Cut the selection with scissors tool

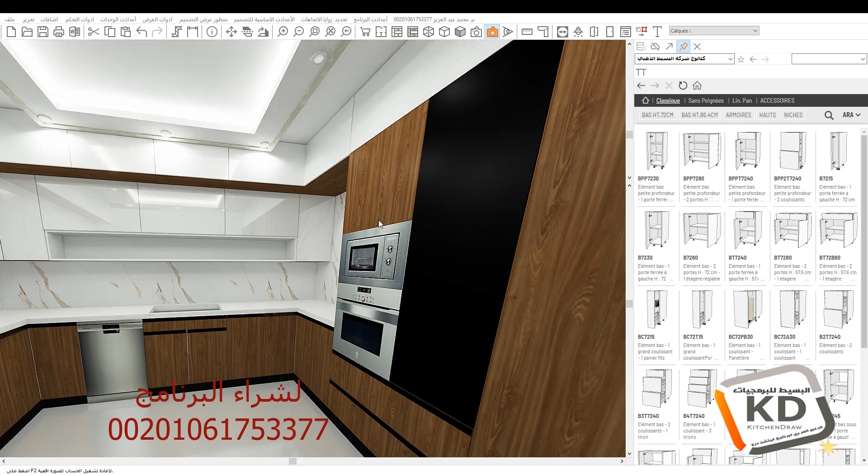click(94, 32)
